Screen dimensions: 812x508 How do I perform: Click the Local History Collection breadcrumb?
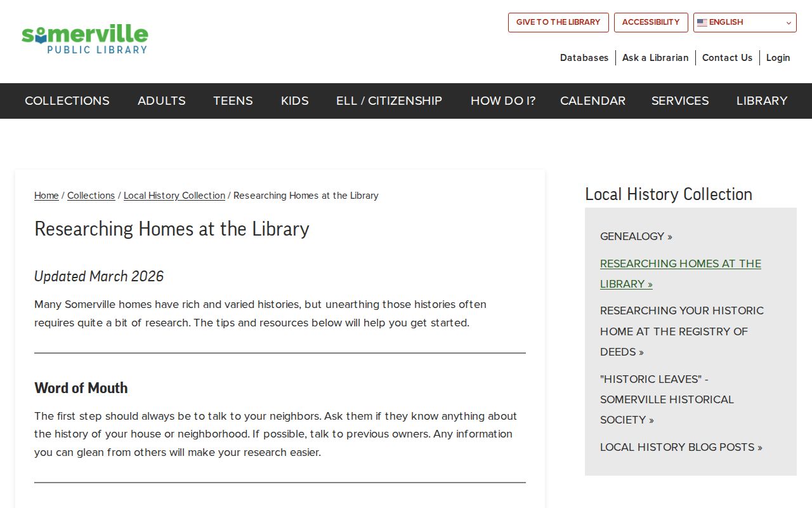coord(174,196)
